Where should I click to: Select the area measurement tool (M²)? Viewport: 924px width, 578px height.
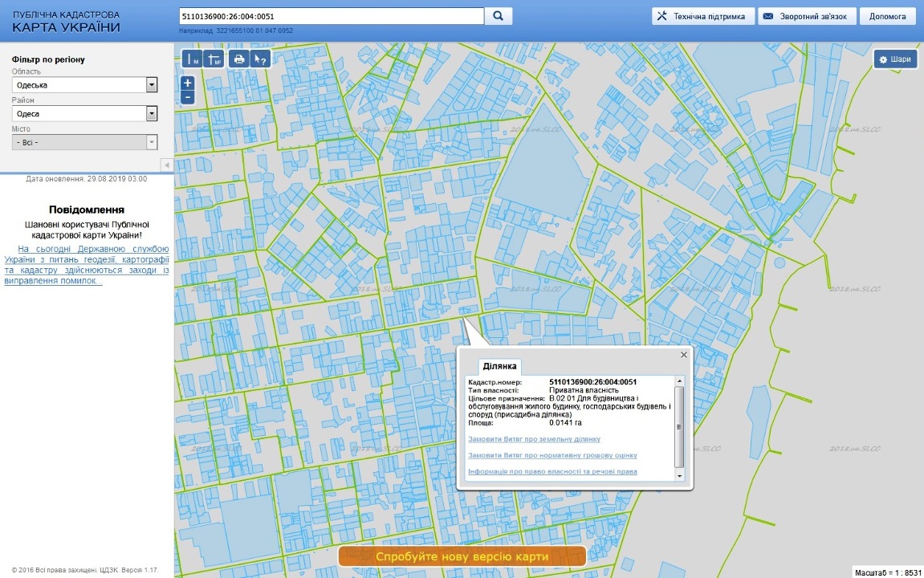pos(214,59)
